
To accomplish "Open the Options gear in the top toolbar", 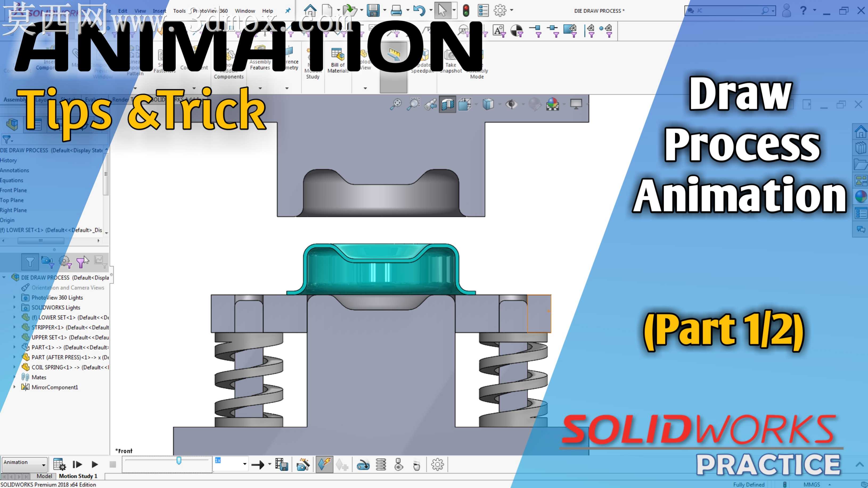I will [x=500, y=10].
